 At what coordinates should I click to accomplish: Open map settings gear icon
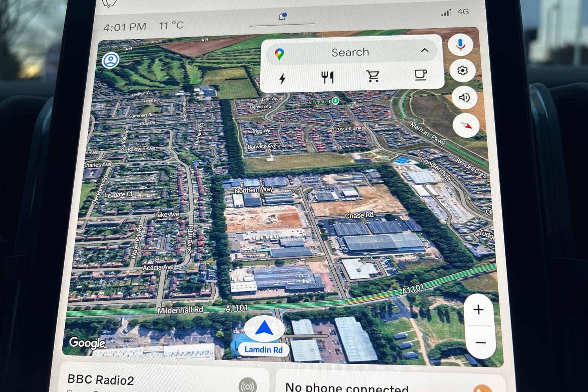coord(463,71)
